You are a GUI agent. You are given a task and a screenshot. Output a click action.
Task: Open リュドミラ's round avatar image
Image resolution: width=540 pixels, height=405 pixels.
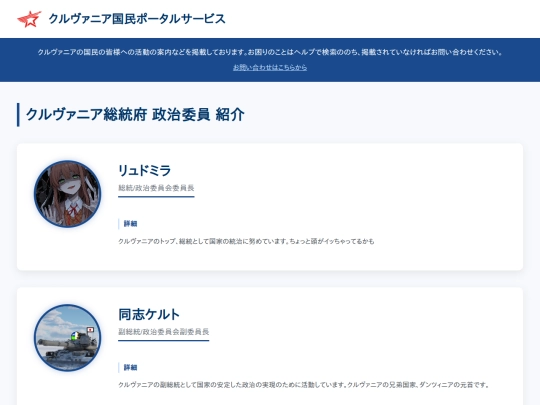coord(68,194)
